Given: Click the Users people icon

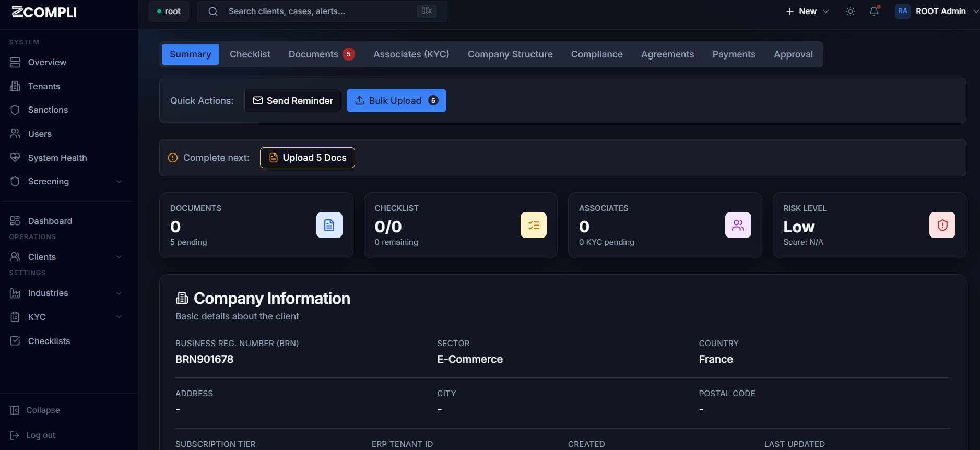Looking at the screenshot, I should pos(15,134).
